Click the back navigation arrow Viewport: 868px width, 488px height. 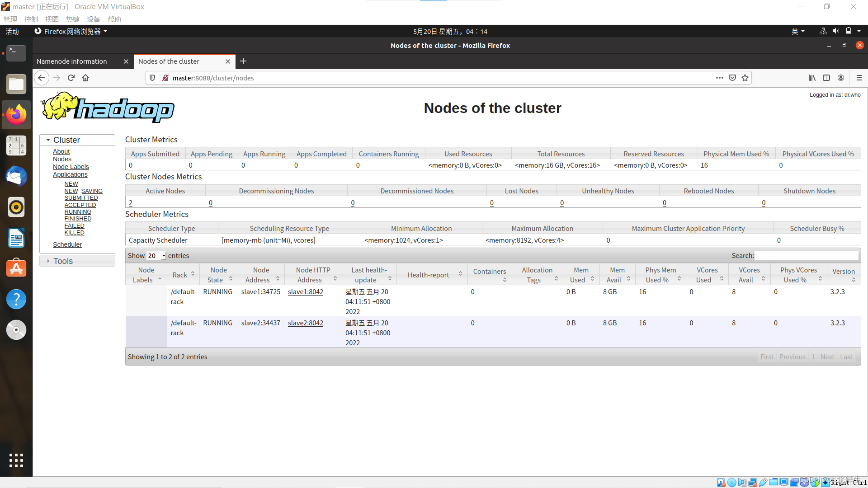point(42,78)
